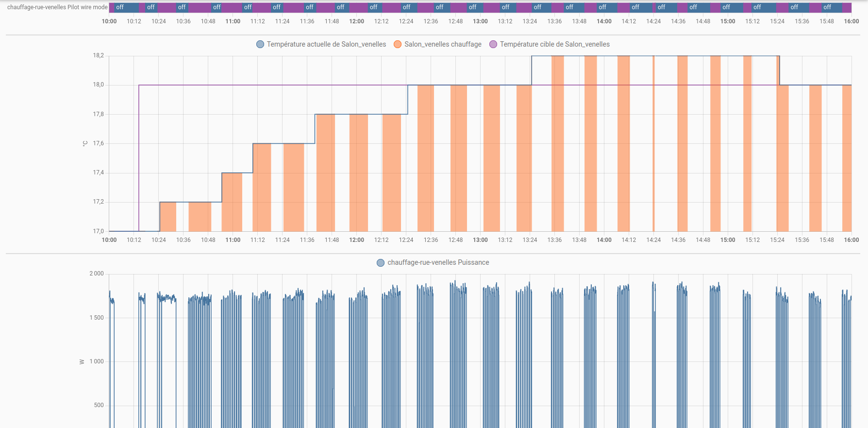Screen dimensions: 868x428
Task: Click the °C unit label
Action: click(85, 143)
